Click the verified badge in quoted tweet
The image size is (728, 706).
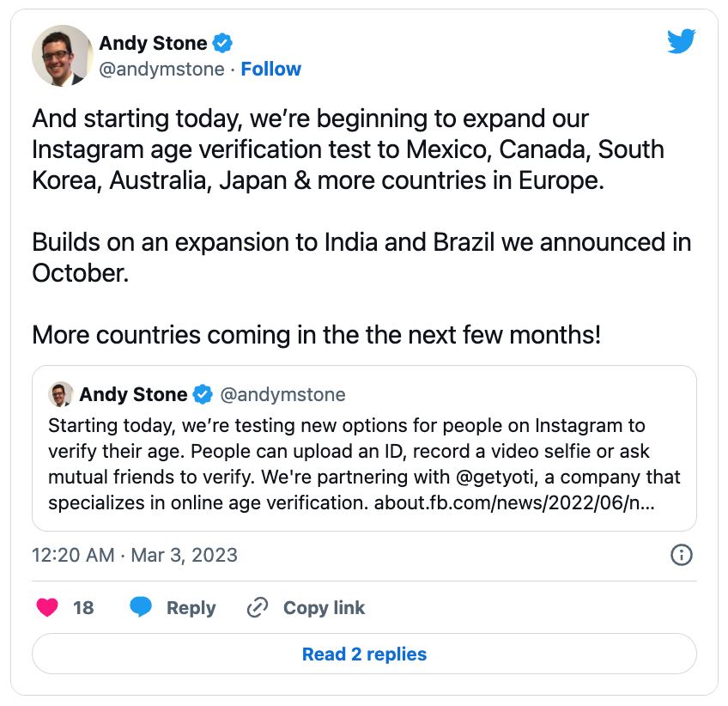(203, 395)
